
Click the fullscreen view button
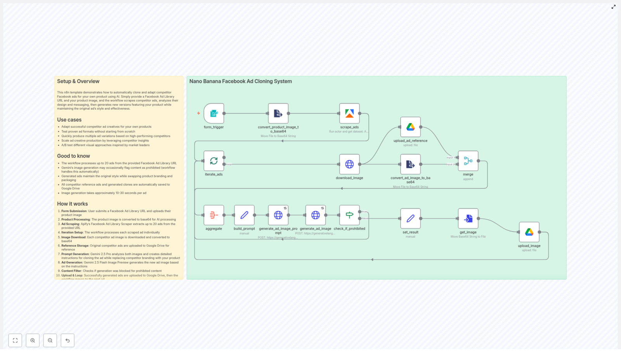coord(15,340)
